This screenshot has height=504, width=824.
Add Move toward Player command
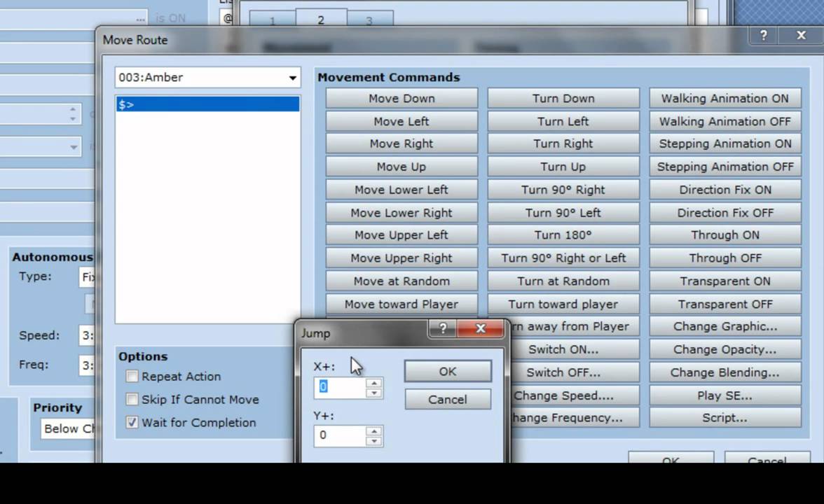tap(401, 304)
